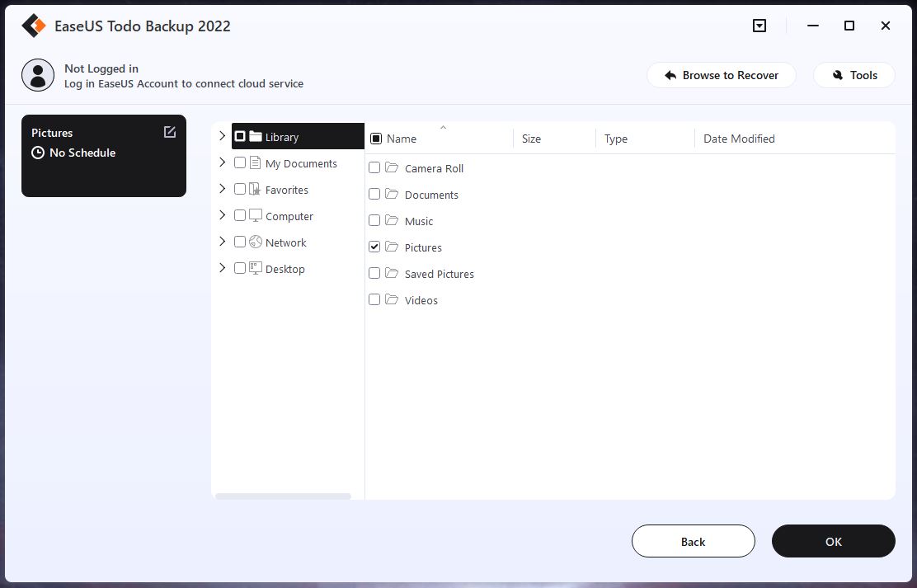Expand the My Documents tree node
Viewport: 917px width, 588px height.
tap(222, 162)
